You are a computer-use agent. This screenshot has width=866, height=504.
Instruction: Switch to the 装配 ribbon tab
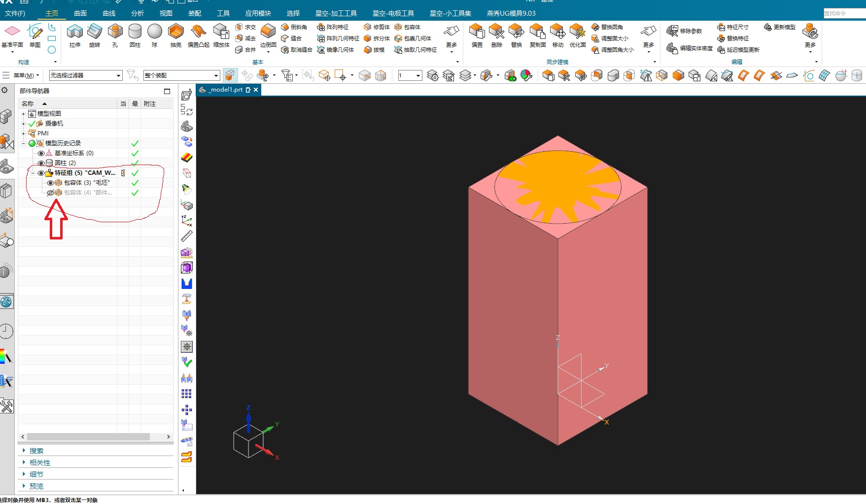pyautogui.click(x=195, y=13)
